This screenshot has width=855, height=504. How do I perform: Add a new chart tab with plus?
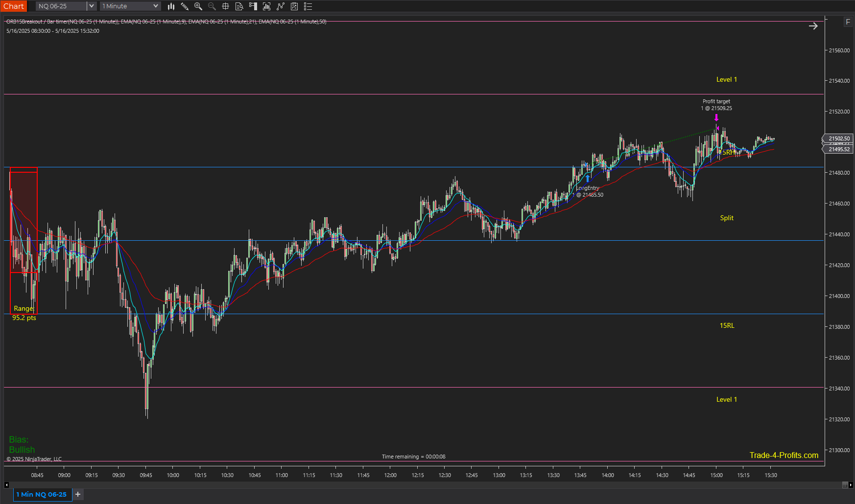[78, 494]
